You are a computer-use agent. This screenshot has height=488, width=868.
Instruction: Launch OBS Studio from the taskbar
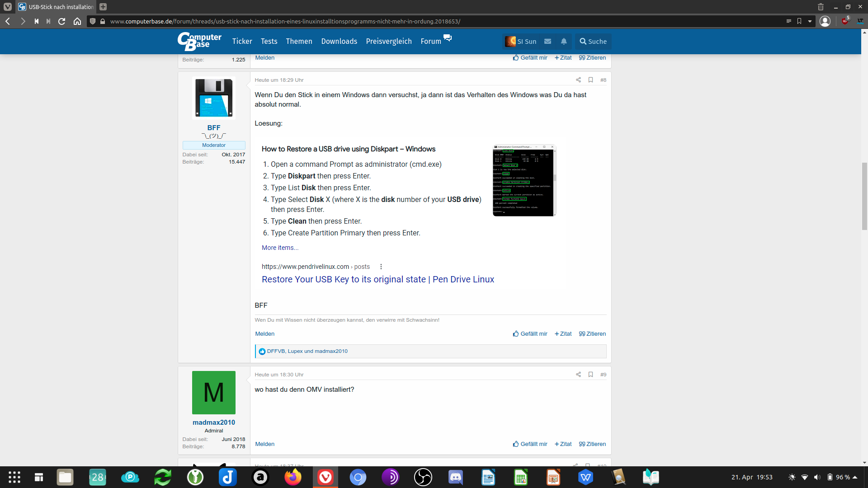(423, 477)
